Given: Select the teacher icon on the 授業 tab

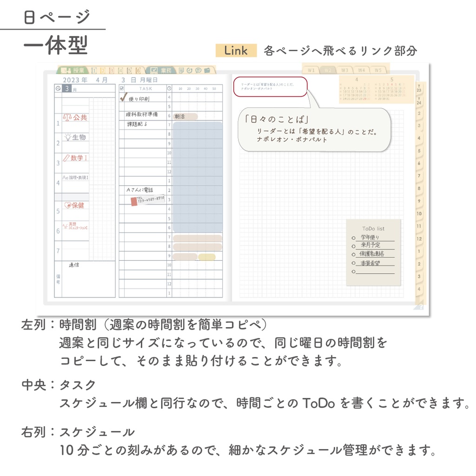Looking at the screenshot, I should coord(66,70).
